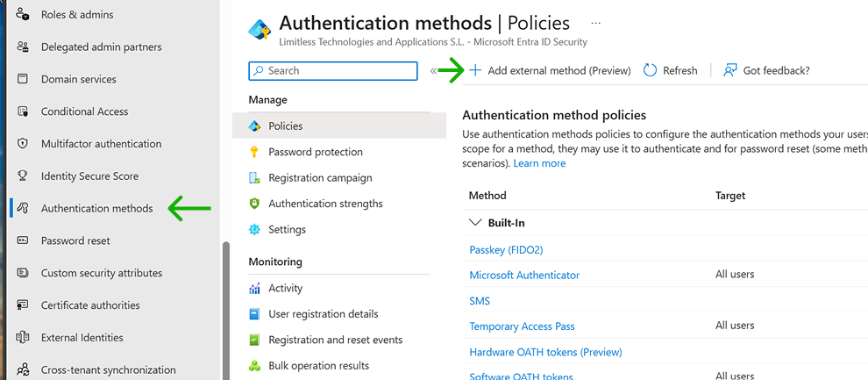This screenshot has height=380, width=868.
Task: Collapse the Manage menu pane with chevrons
Action: coord(433,71)
